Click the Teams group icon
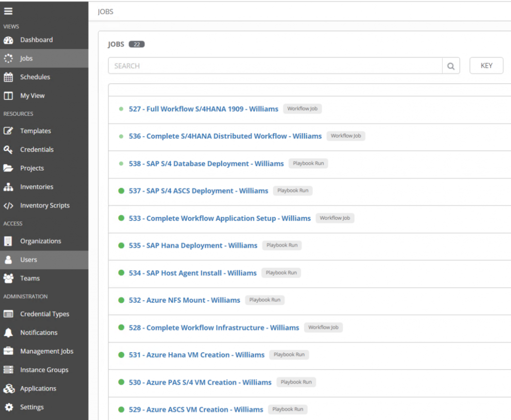 point(8,278)
